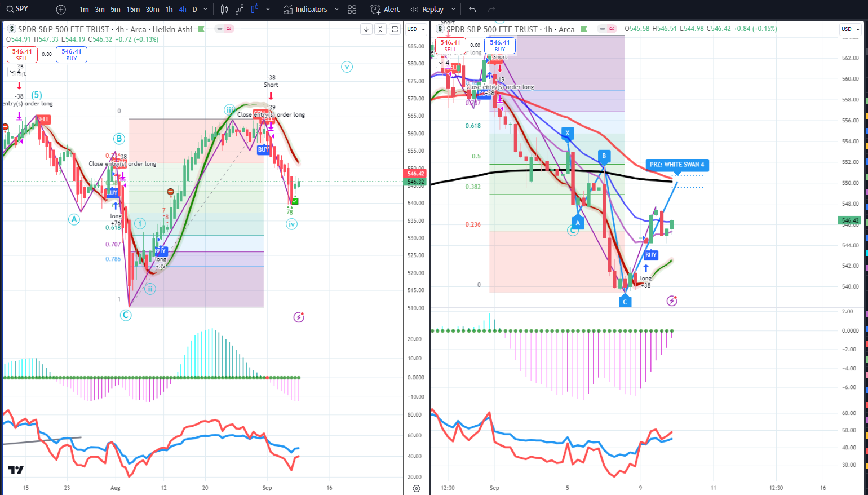
Task: Click the TradingView logo on 4h chart
Action: pyautogui.click(x=16, y=470)
